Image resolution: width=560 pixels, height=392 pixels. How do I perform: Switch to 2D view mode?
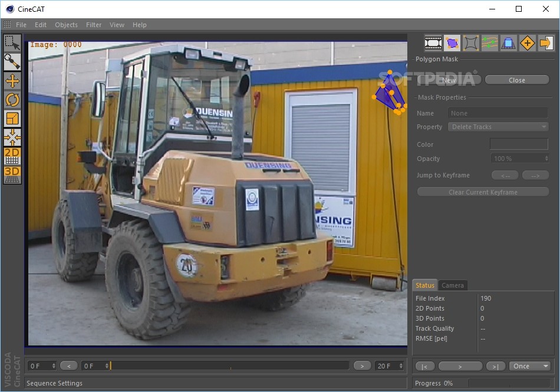pos(12,156)
